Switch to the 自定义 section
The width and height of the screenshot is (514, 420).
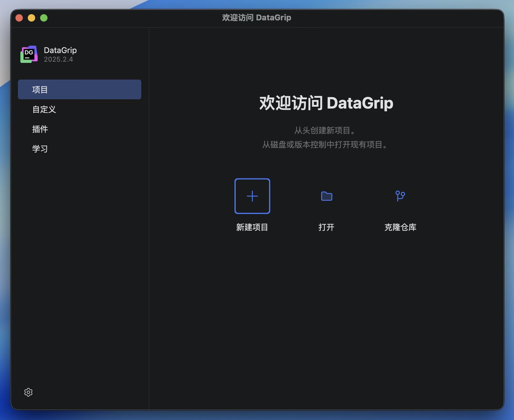44,109
